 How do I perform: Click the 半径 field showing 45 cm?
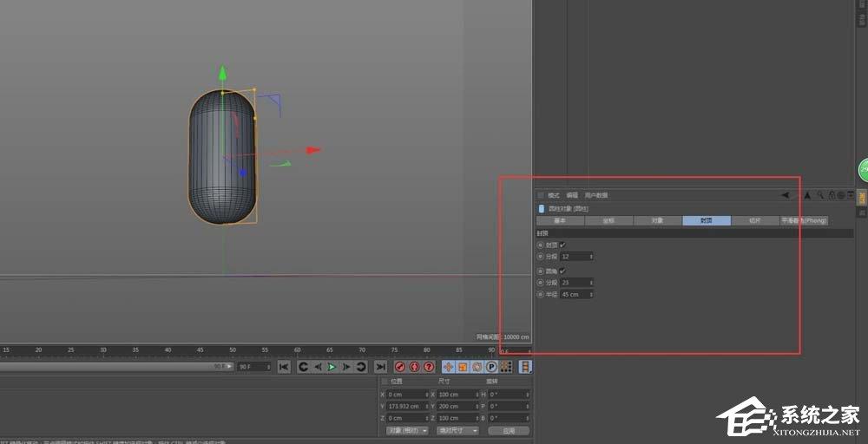tap(577, 294)
